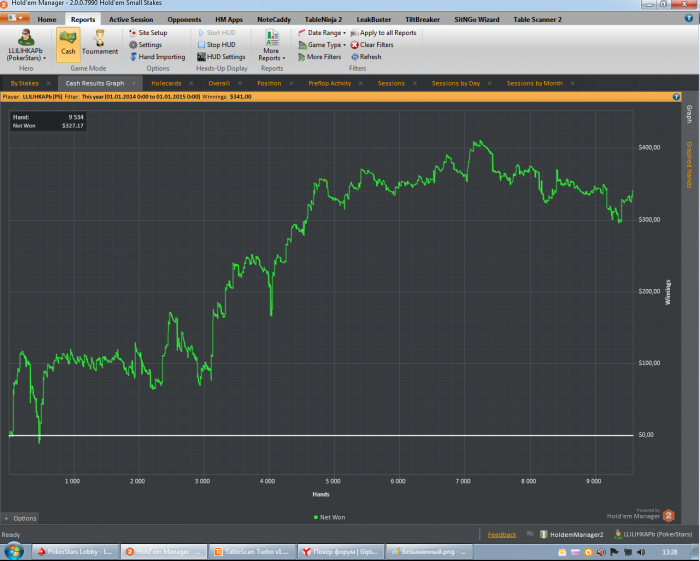The image size is (700, 561).
Task: Expand Game Type dropdown
Action: click(322, 45)
